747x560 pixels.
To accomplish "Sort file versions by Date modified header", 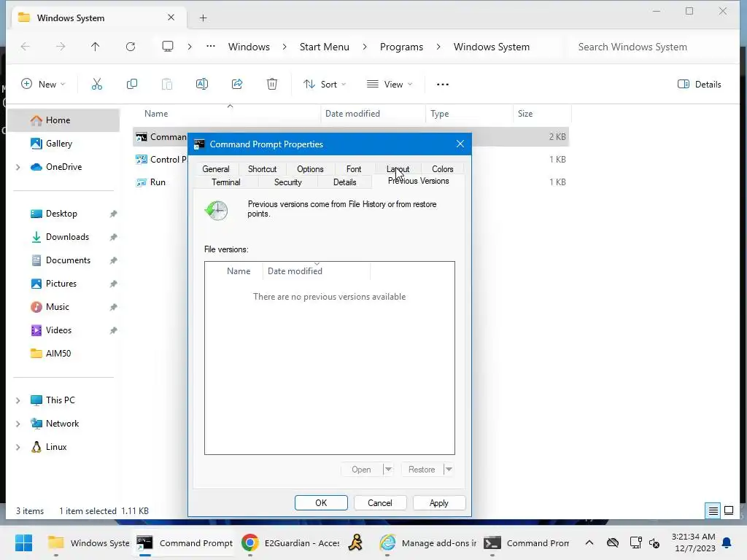I will point(316,271).
